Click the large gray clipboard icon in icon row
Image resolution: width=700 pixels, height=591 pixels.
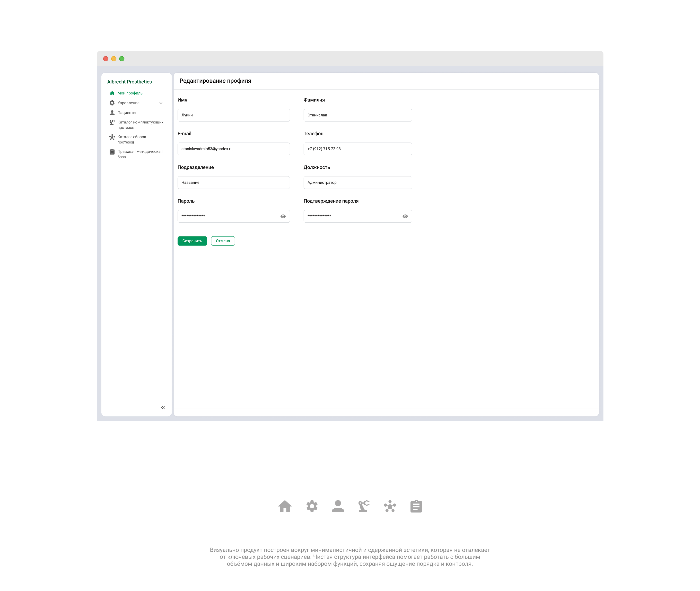[416, 506]
